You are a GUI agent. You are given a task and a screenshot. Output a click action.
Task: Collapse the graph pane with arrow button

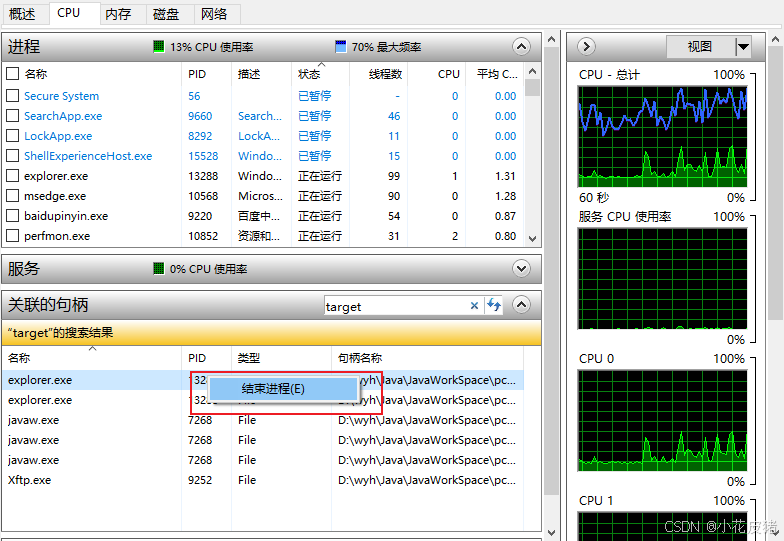[x=586, y=47]
